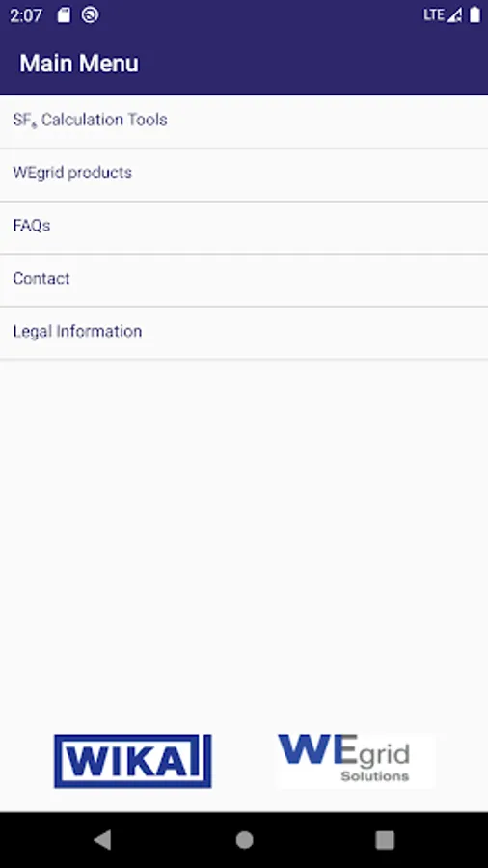488x868 pixels.
Task: Open the WEgrid products entry
Action: point(244,175)
